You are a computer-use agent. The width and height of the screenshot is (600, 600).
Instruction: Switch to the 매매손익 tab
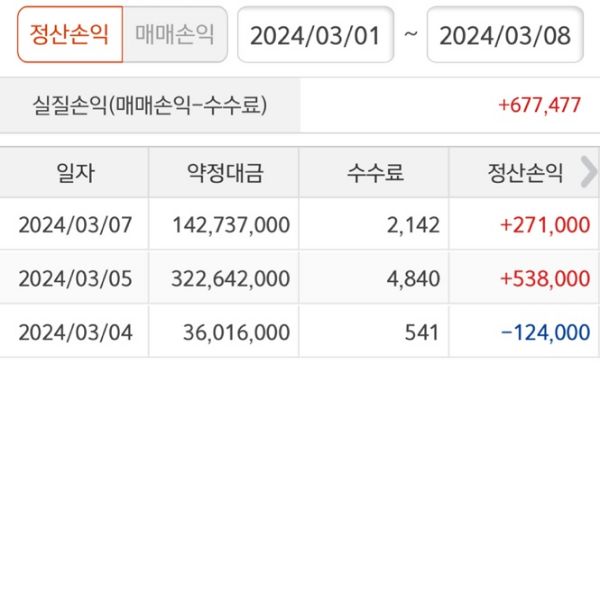point(175,35)
